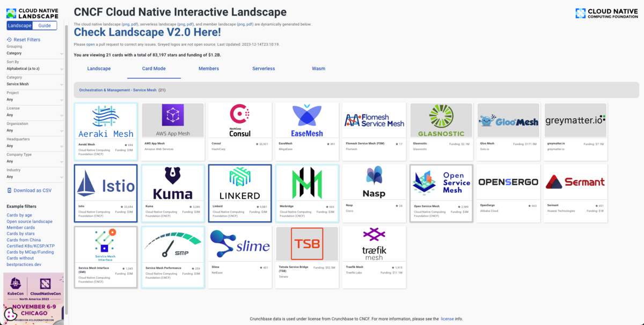Open the Headquarters filter dropdown

pyautogui.click(x=35, y=146)
